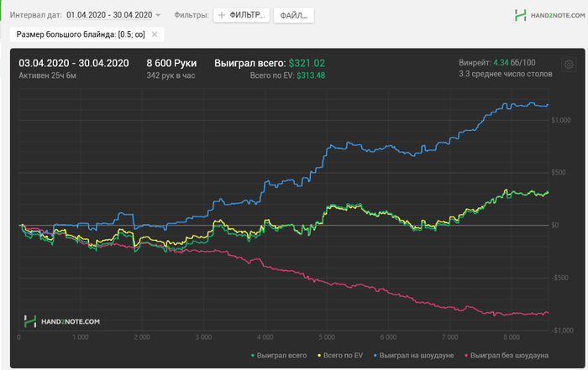Viewport: 588px width, 370px height.
Task: Open the date interval dropdown arrow
Action: (x=158, y=15)
